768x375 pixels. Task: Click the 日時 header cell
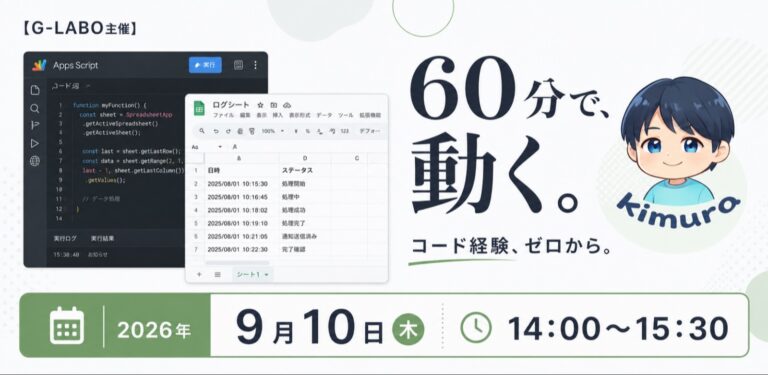241,170
